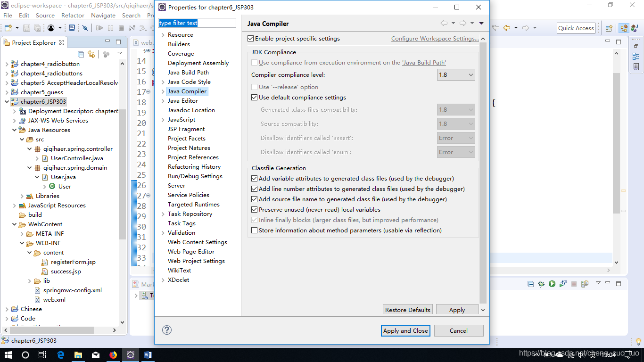Open the 'Java Build Path' link
Image resolution: width=644 pixels, height=362 pixels.
[x=424, y=63]
